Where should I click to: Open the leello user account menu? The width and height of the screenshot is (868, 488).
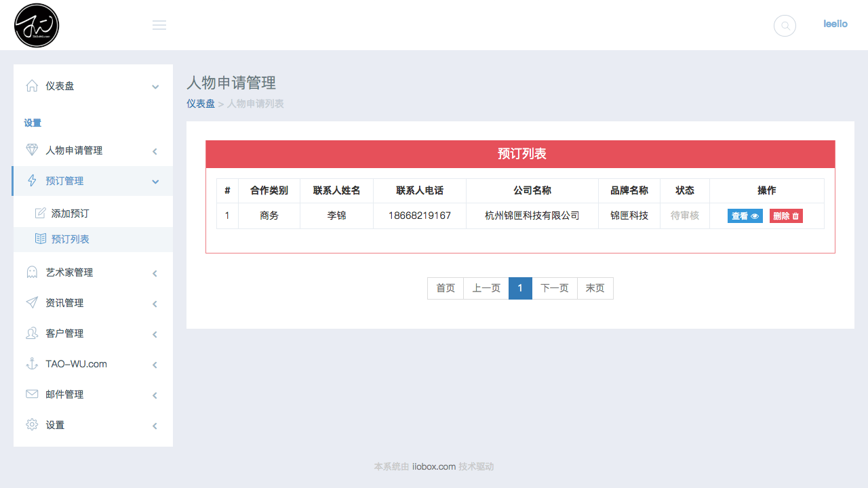pos(835,24)
